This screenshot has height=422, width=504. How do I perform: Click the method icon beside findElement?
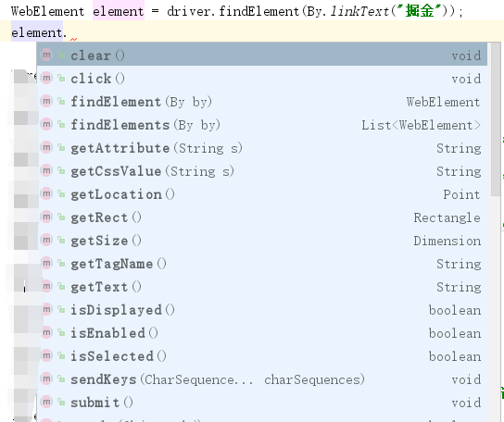pos(46,101)
